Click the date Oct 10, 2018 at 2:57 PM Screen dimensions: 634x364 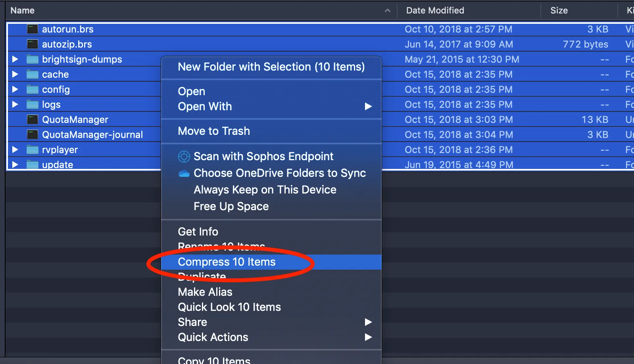coord(459,29)
